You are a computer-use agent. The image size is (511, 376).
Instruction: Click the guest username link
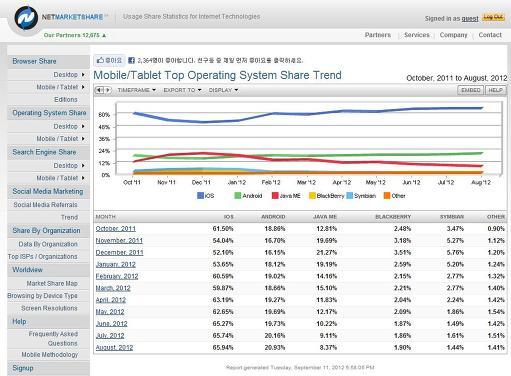(470, 19)
